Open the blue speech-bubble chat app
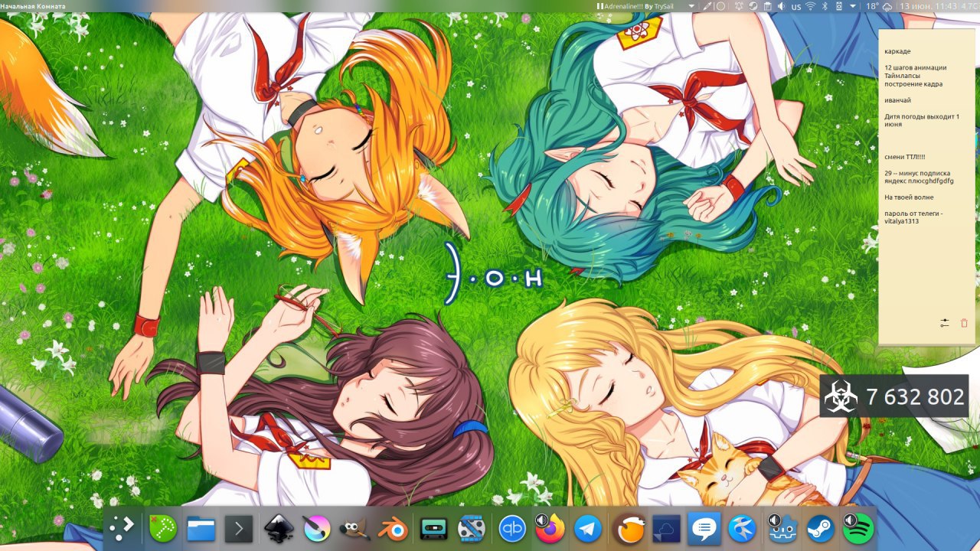 point(704,528)
